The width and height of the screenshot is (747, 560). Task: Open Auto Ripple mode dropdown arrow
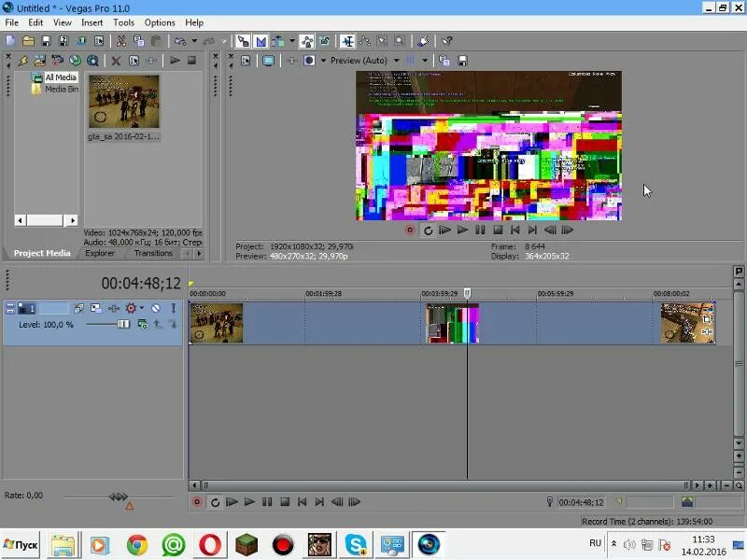(292, 41)
